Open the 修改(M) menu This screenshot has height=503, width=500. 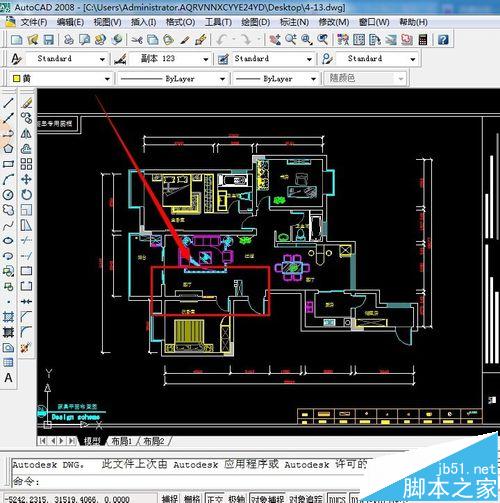(334, 22)
